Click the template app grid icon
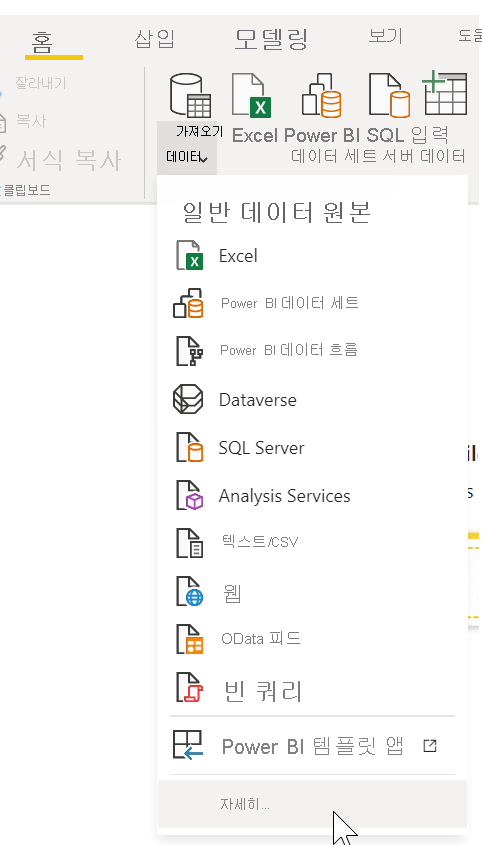 click(x=188, y=746)
